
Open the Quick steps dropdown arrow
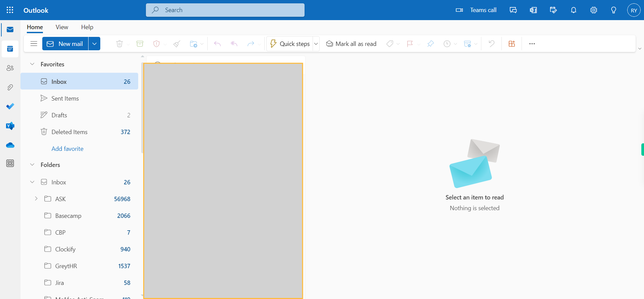pyautogui.click(x=316, y=44)
